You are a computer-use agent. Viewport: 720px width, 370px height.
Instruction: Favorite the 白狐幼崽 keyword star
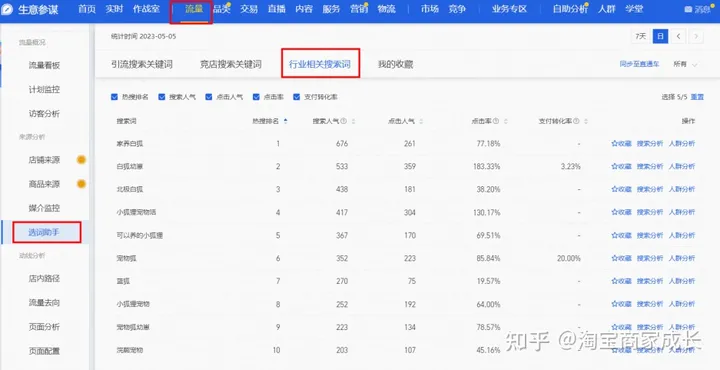[x=614, y=166]
